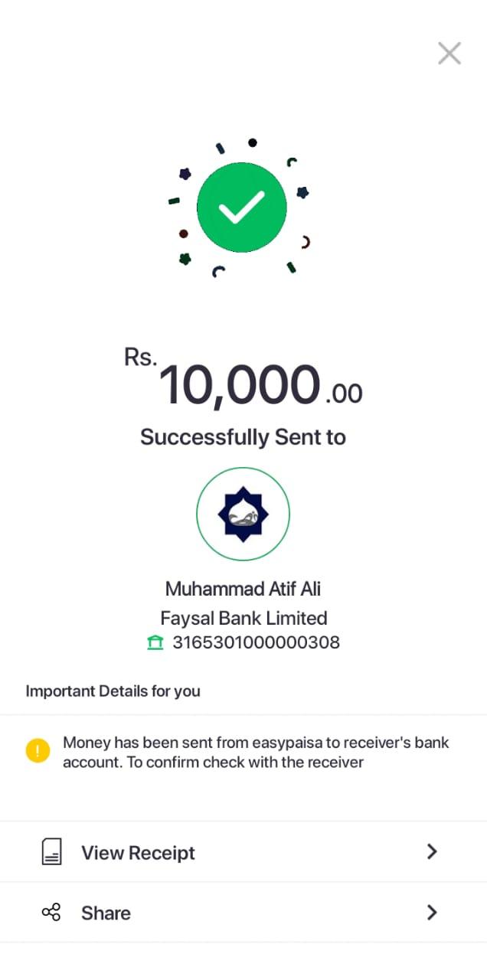Tap the "Important Details for you" heading
This screenshot has height=980, width=487.
(x=113, y=691)
